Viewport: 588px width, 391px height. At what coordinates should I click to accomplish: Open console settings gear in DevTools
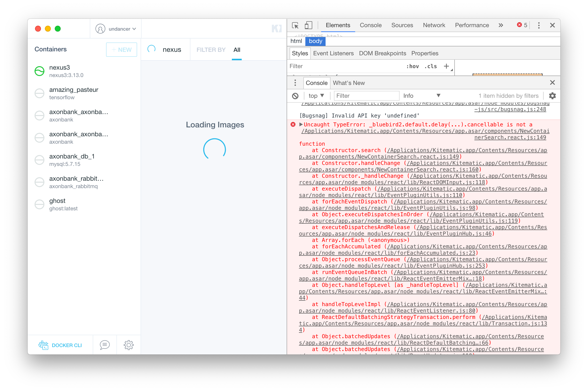point(553,96)
